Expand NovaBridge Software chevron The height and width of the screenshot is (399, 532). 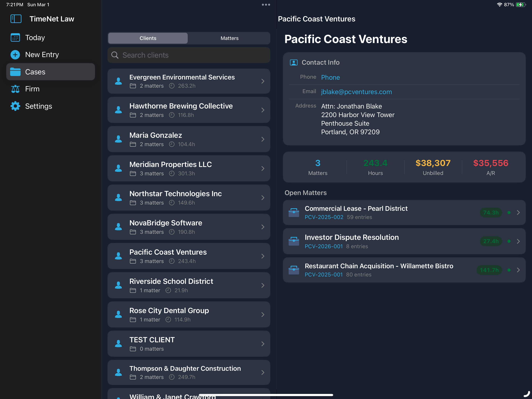tap(263, 227)
